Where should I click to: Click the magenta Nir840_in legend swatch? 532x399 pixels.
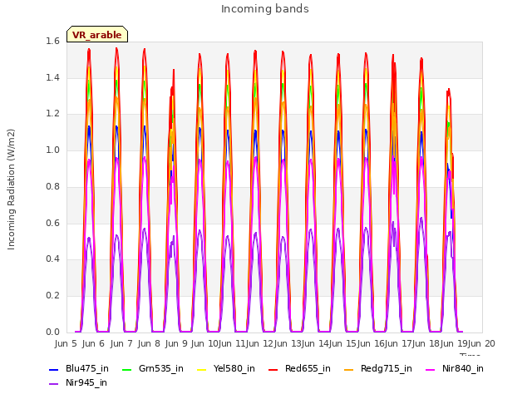coord(430,369)
